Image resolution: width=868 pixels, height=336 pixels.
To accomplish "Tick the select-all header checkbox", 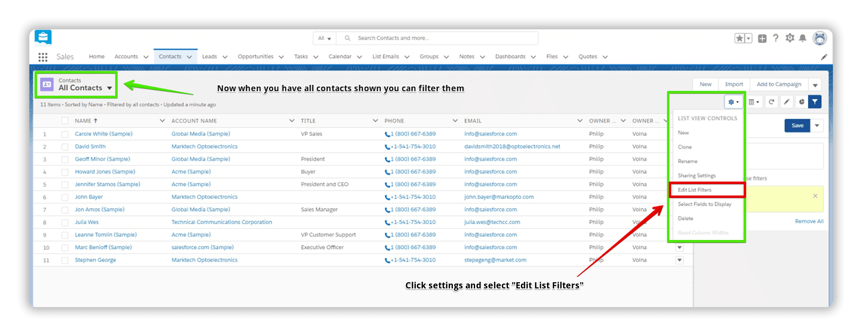I will (x=65, y=121).
